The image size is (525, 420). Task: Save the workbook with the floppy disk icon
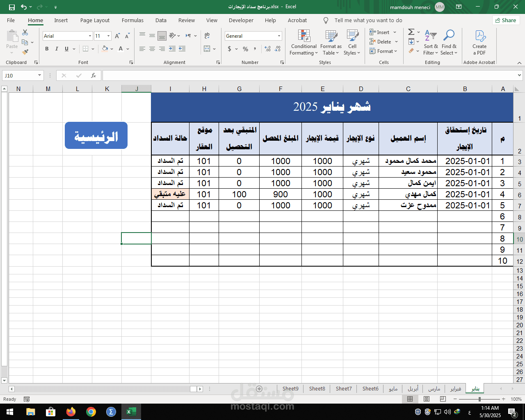(x=12, y=7)
